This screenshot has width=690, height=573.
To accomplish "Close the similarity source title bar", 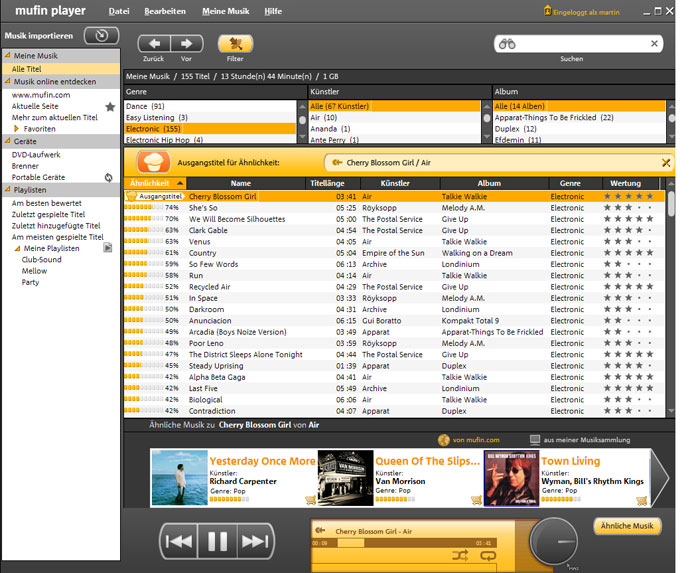I will (x=666, y=163).
